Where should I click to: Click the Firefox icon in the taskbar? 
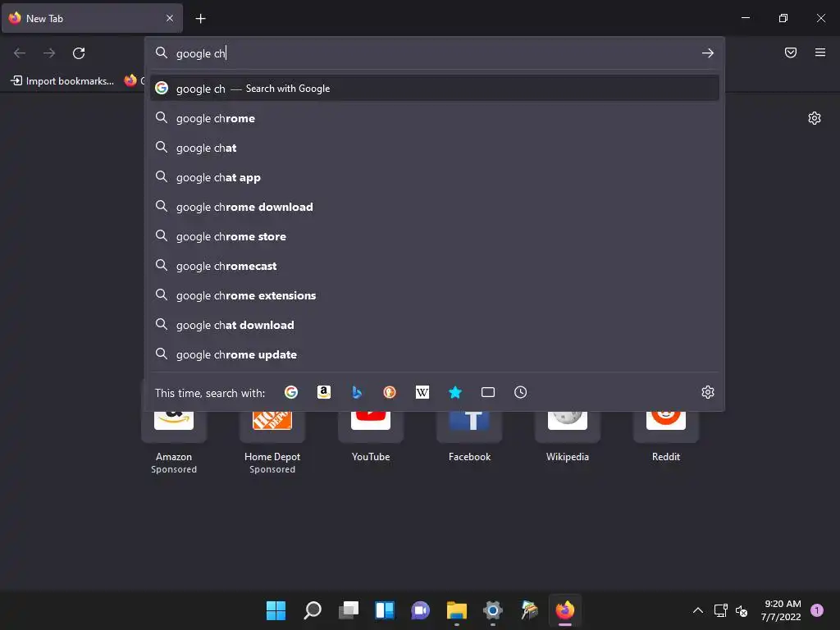click(x=565, y=610)
